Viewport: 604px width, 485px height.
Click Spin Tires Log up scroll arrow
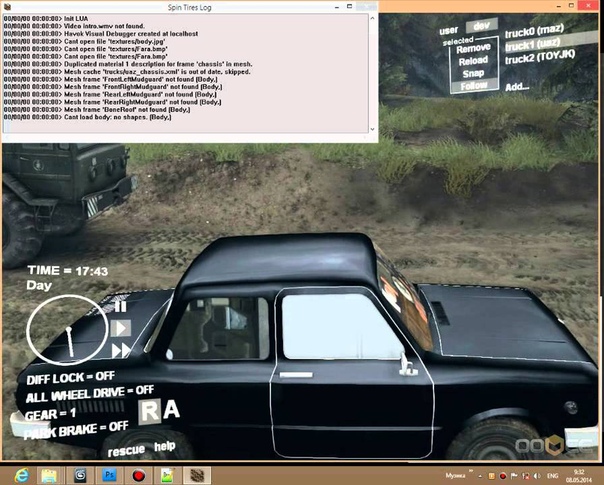pos(372,18)
